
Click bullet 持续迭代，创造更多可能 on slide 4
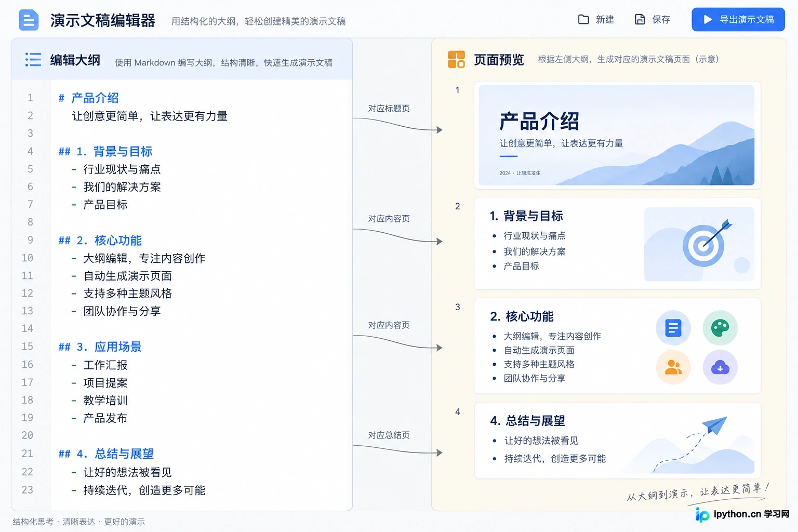point(555,459)
